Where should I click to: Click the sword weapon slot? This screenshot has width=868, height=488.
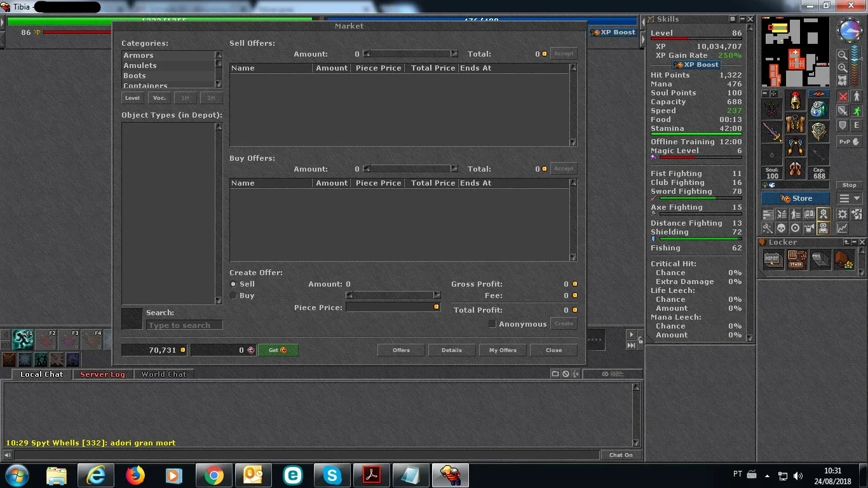772,132
